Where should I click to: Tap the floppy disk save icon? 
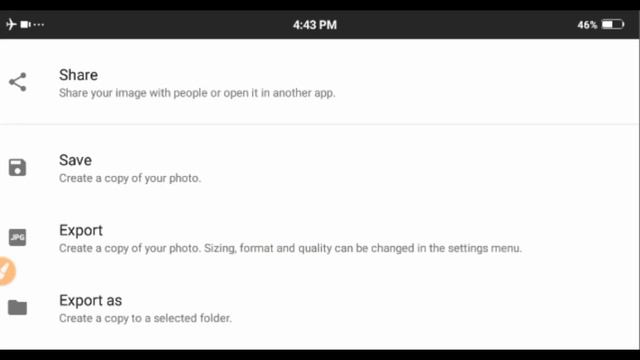pos(17,167)
